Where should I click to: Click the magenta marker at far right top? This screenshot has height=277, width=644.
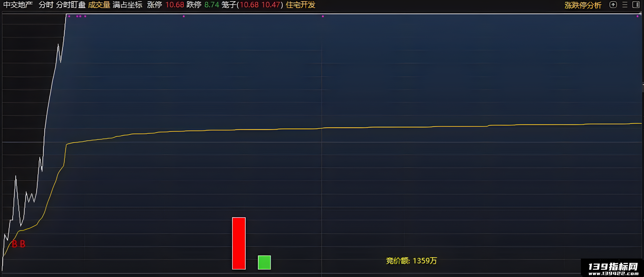pyautogui.click(x=637, y=16)
